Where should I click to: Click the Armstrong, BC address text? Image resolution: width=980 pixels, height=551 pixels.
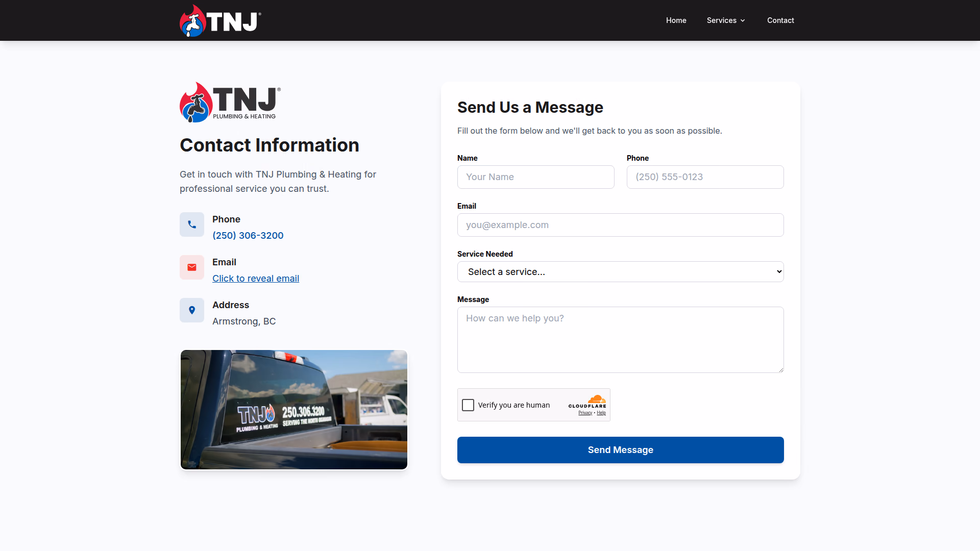[x=244, y=321]
